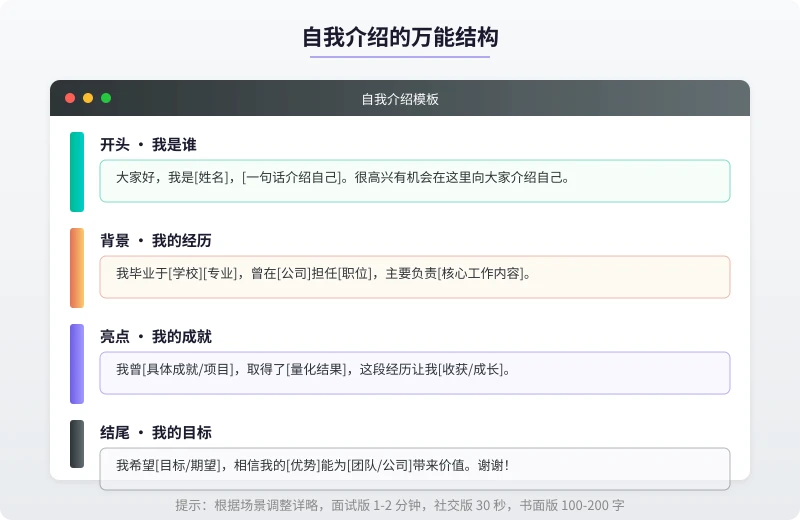Click the 结尾 · 我的目标 section heading
This screenshot has width=800, height=520.
[x=156, y=432]
